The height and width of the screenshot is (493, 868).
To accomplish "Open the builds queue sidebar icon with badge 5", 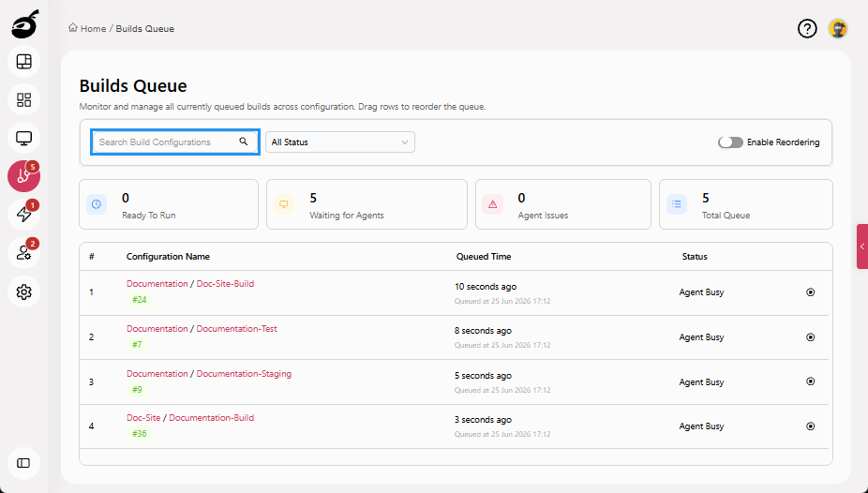I will coord(23,176).
